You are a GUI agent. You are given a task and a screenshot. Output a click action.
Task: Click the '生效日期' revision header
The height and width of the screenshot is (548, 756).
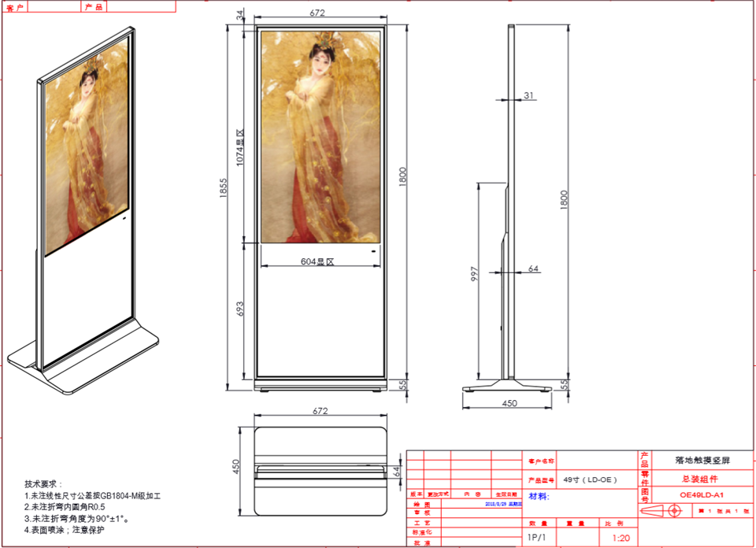point(506,494)
